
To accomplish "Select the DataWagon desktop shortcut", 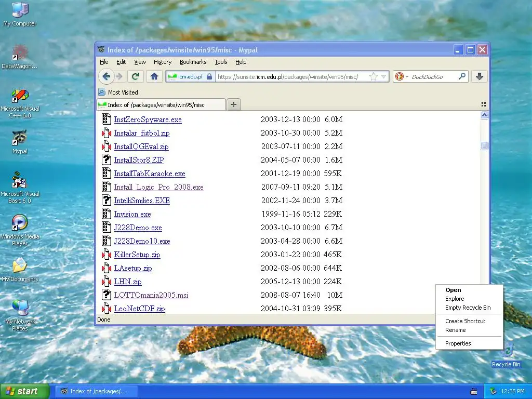I will (x=20, y=56).
